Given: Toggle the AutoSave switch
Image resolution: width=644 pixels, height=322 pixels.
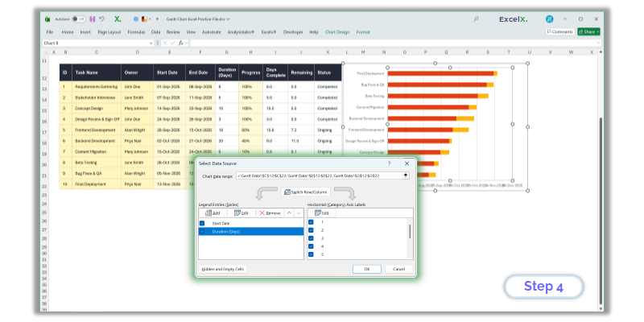Looking at the screenshot, I should [x=78, y=19].
